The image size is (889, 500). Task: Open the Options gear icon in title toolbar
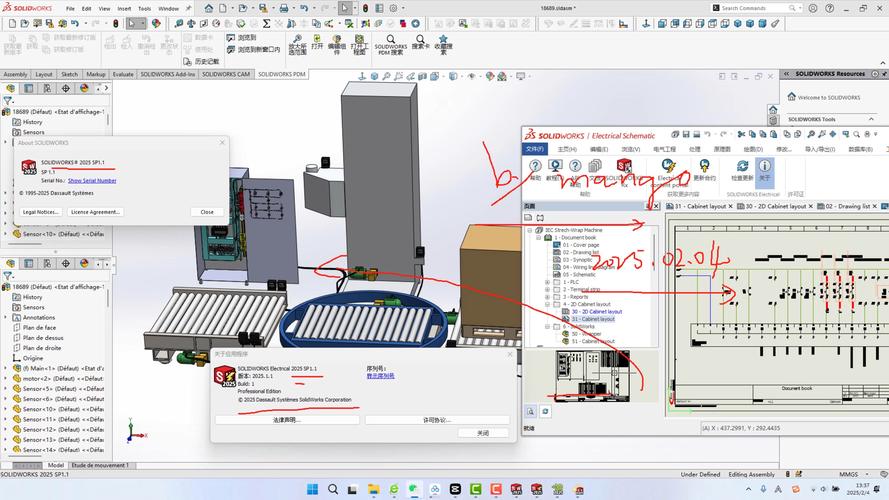[x=393, y=9]
